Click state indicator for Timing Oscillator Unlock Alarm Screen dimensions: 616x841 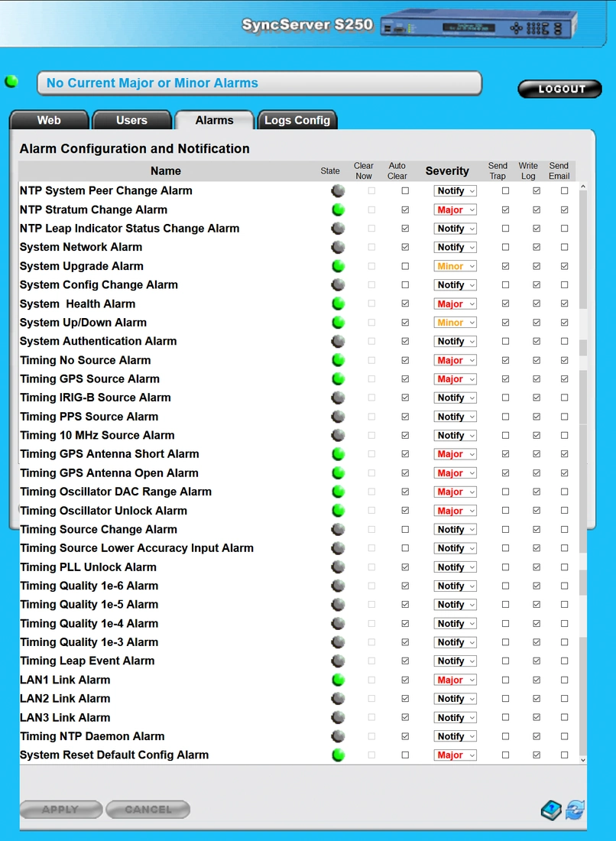click(339, 511)
